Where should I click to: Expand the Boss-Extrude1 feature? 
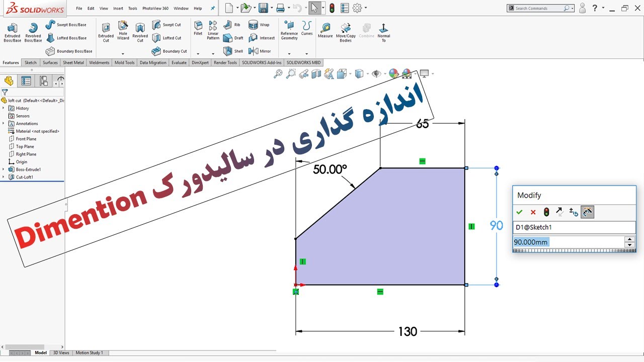tap(4, 169)
